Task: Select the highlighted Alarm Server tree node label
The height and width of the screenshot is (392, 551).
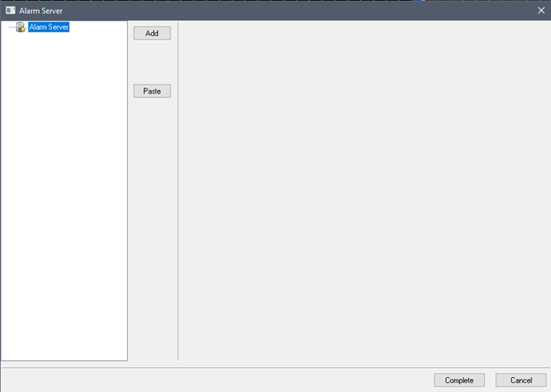Action: click(49, 27)
